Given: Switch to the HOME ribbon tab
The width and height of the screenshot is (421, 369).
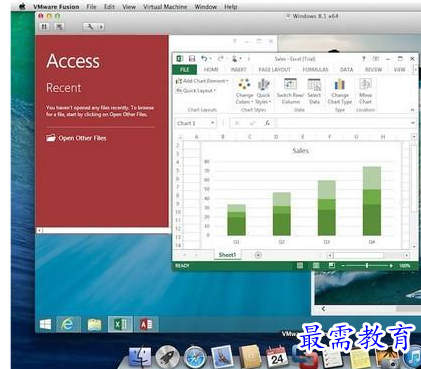Looking at the screenshot, I should point(211,69).
